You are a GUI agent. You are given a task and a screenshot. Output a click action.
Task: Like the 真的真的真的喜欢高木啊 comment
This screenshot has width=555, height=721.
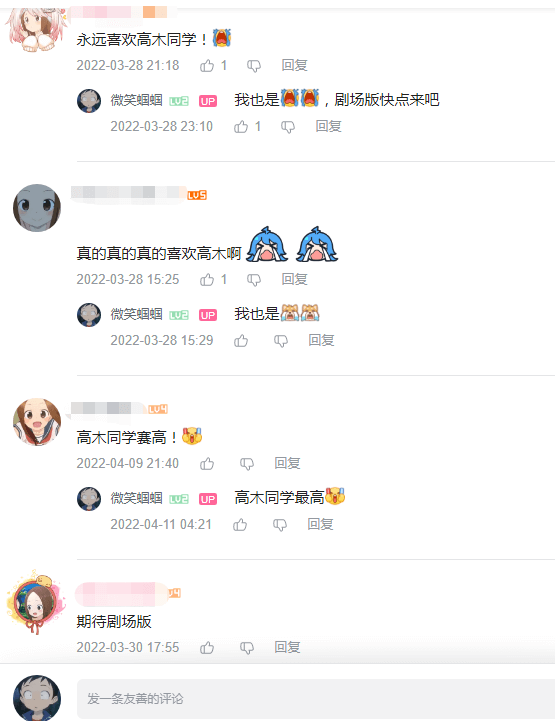pos(207,280)
